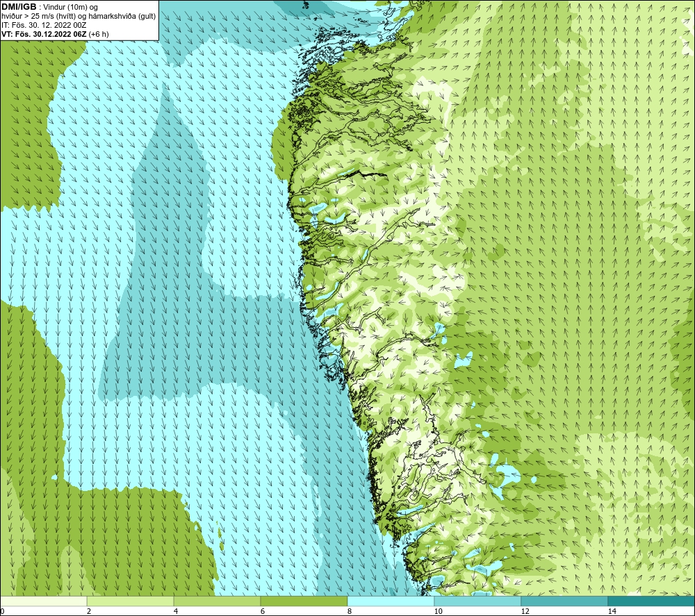The image size is (695, 616).
Task: Click the 8–10 m/s light cyan band
Action: point(391,601)
